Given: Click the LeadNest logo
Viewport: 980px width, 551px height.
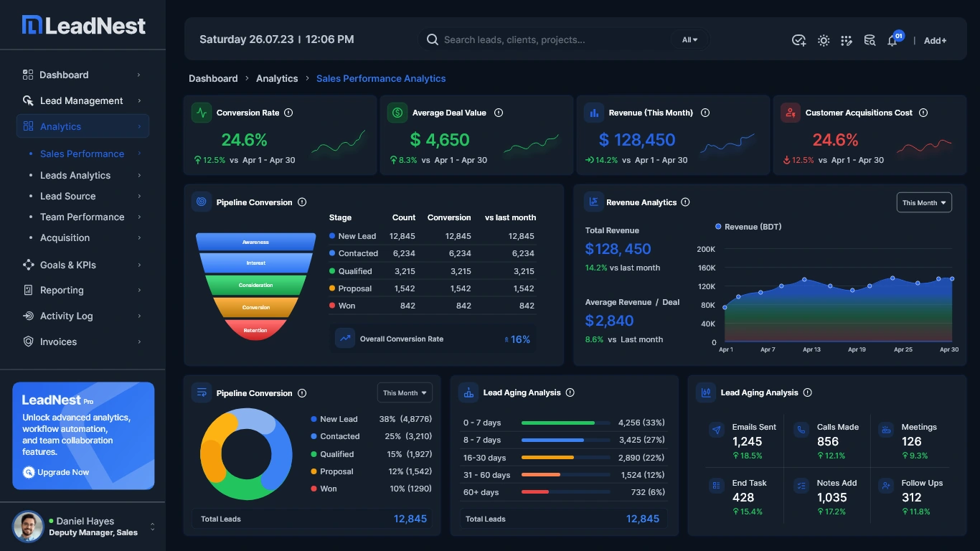Looking at the screenshot, I should click(83, 26).
